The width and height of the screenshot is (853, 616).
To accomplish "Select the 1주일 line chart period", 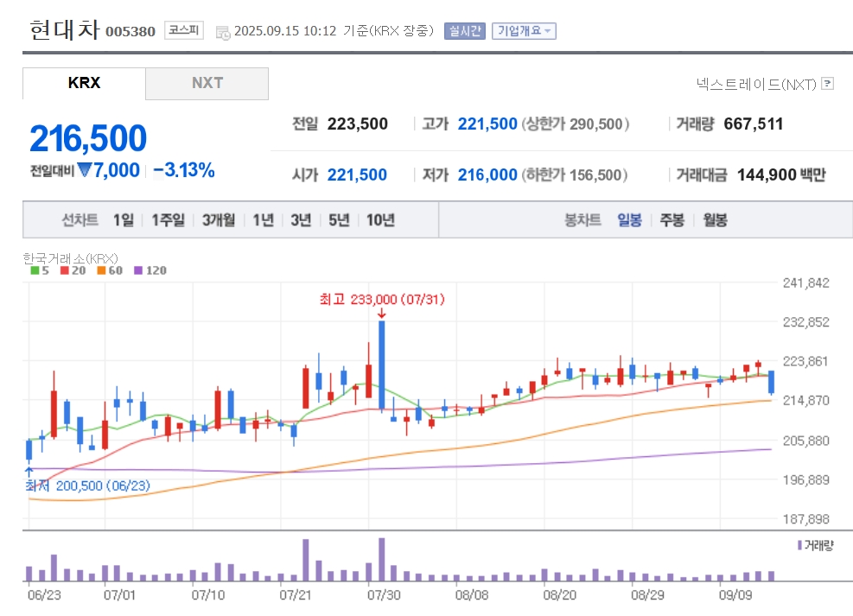I will tap(169, 219).
